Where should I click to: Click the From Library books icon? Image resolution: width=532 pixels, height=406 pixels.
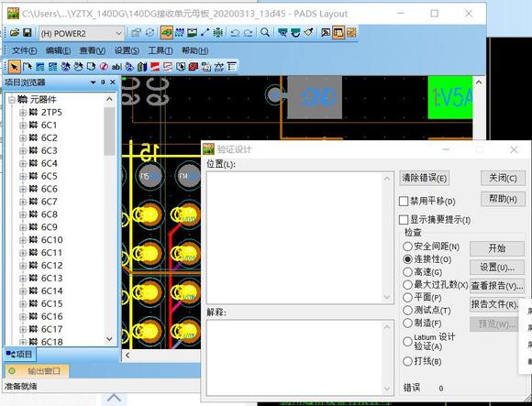click(x=142, y=67)
